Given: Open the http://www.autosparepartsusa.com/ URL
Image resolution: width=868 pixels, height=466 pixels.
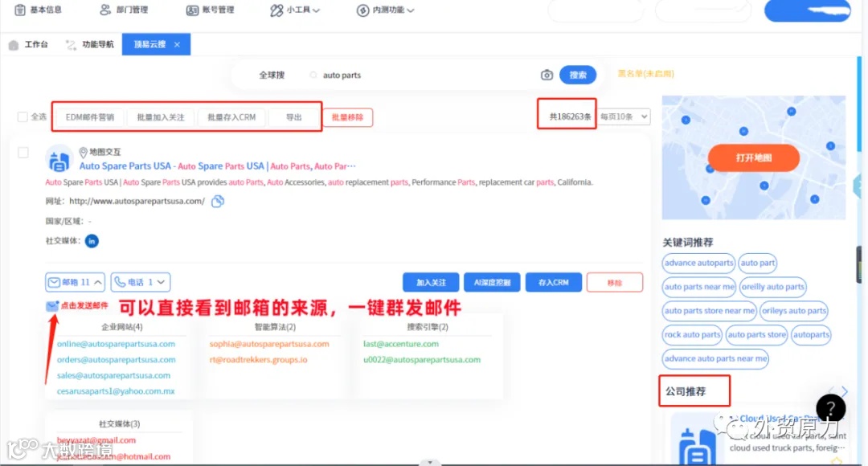Looking at the screenshot, I should tap(137, 202).
